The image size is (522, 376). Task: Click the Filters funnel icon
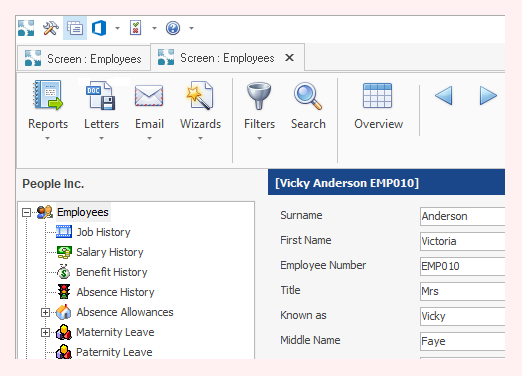coord(259,96)
